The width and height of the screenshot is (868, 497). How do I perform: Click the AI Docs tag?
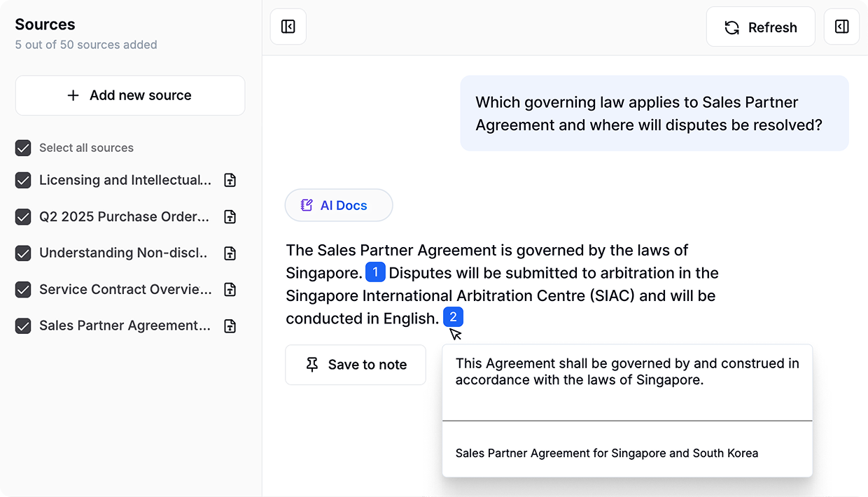pyautogui.click(x=339, y=205)
